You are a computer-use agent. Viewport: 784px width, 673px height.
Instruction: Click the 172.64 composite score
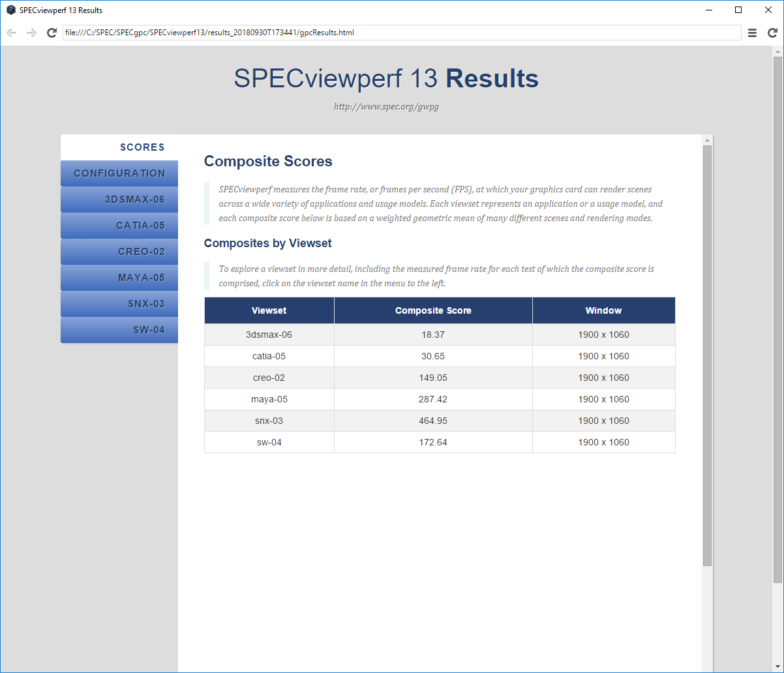[x=433, y=442]
